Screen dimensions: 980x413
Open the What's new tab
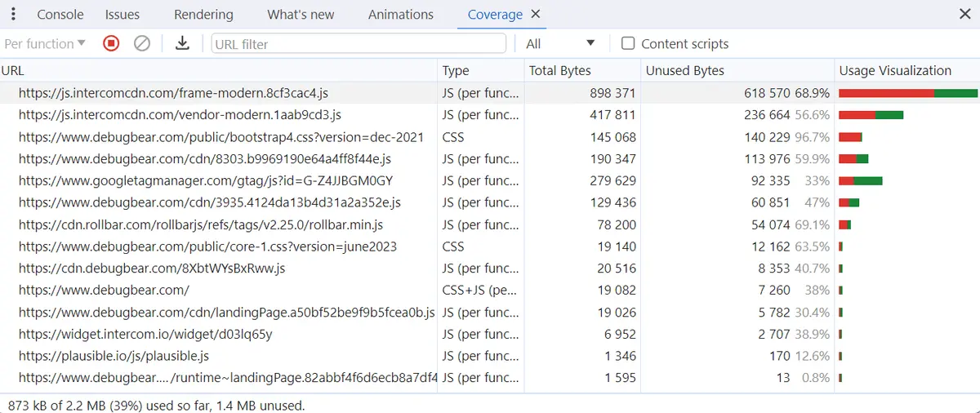point(301,14)
